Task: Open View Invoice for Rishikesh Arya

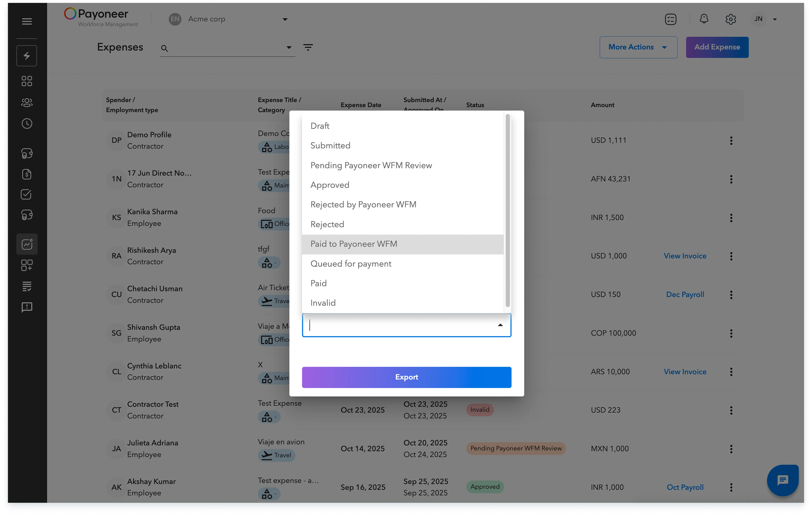Action: coord(685,256)
